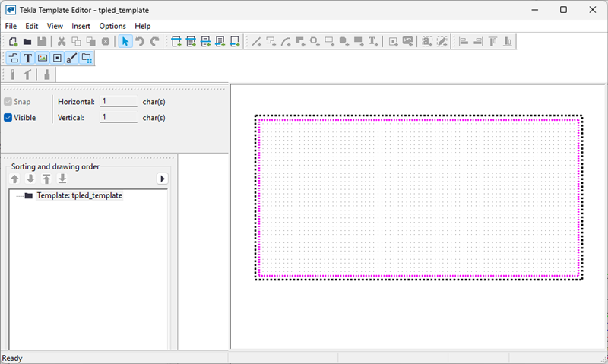
Task: Click the New template icon
Action: click(13, 41)
